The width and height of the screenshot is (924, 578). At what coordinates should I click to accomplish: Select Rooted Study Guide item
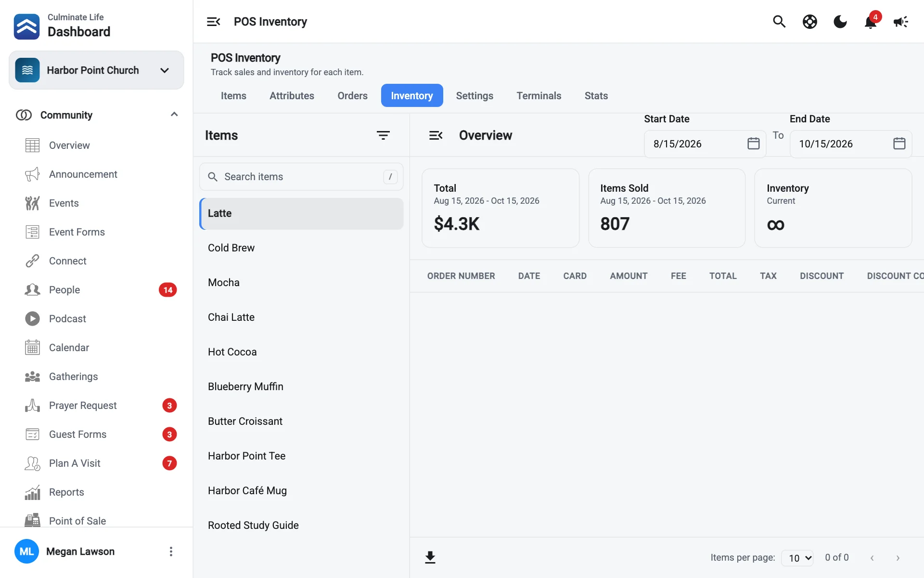(301, 525)
